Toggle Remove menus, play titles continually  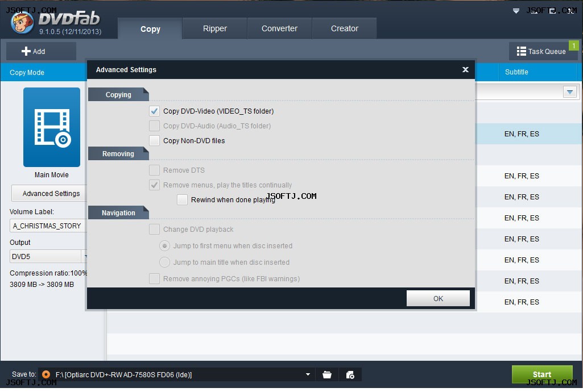[154, 185]
